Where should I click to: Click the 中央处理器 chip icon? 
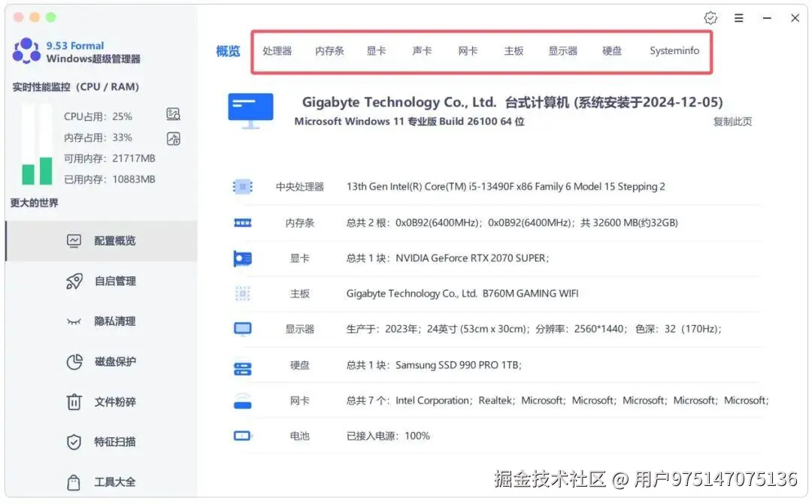pos(242,186)
